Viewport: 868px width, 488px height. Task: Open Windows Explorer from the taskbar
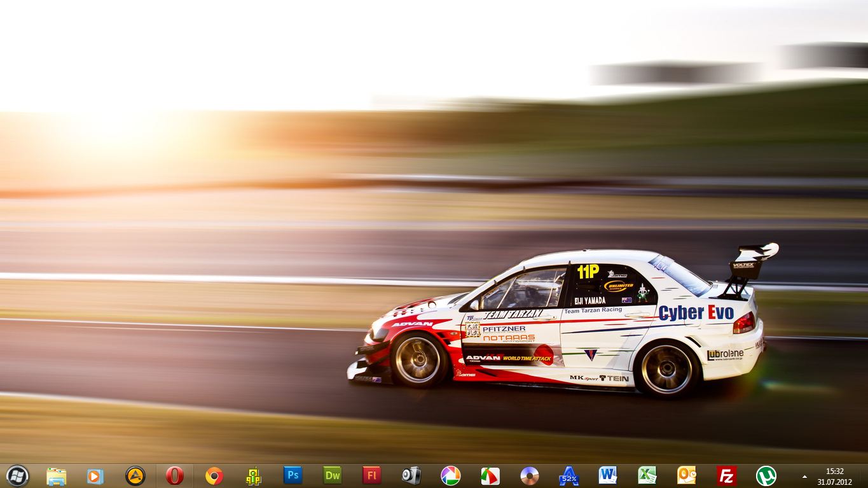(x=56, y=476)
